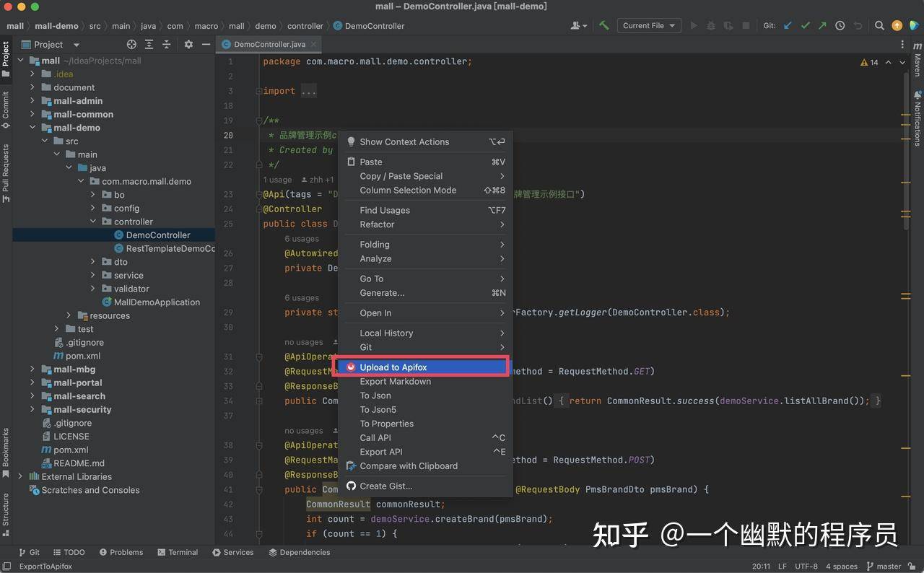924x573 pixels.
Task: Toggle the Project tool window button
Action: (x=6, y=59)
